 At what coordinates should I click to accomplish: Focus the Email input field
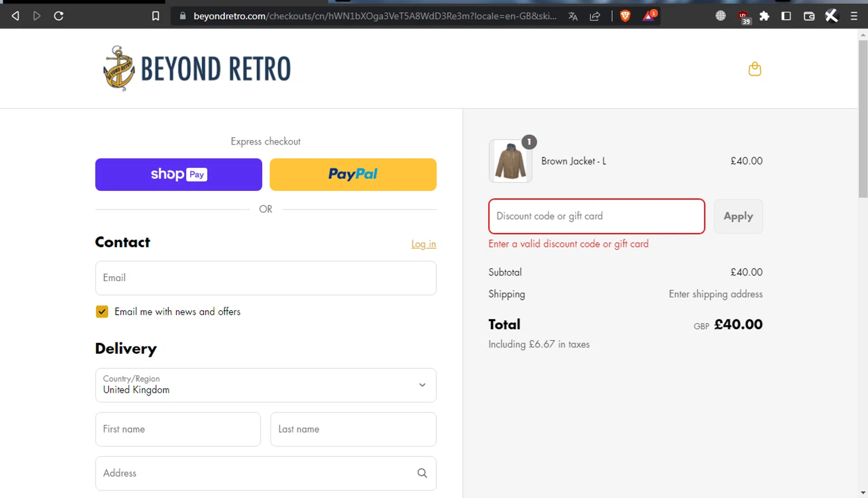(266, 278)
